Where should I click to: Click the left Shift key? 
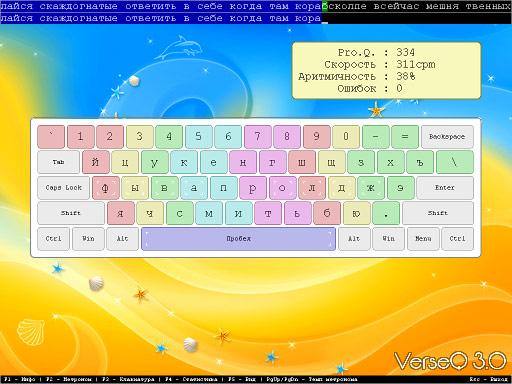click(71, 213)
